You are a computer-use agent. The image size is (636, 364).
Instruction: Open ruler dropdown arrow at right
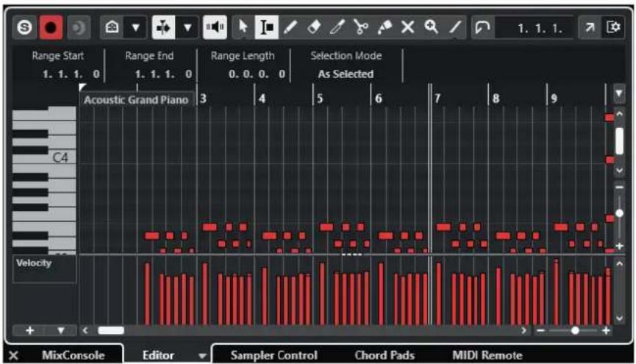(x=618, y=94)
